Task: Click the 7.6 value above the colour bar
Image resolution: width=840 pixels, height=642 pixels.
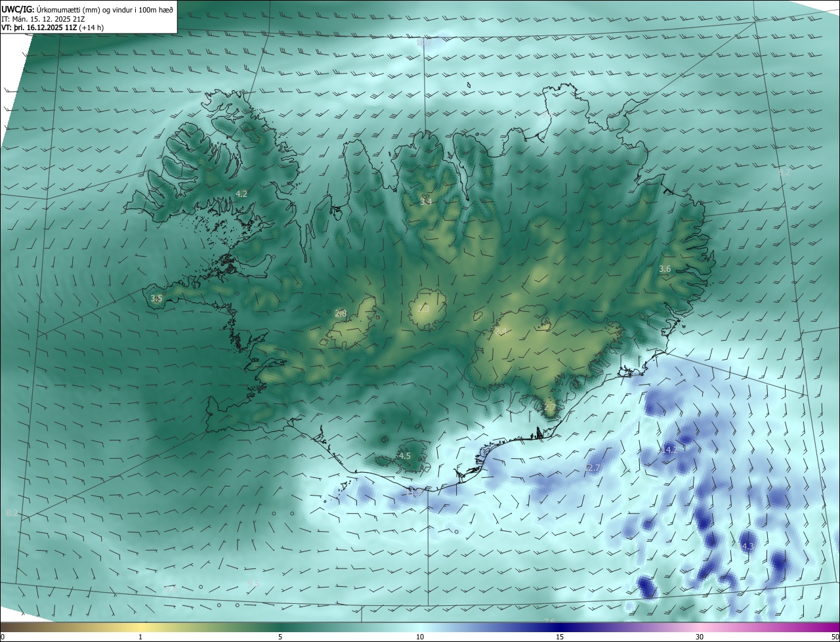Action: coord(550,620)
